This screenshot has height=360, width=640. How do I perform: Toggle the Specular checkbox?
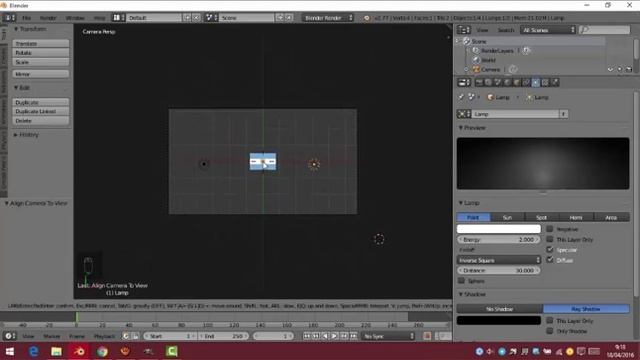tap(550, 249)
